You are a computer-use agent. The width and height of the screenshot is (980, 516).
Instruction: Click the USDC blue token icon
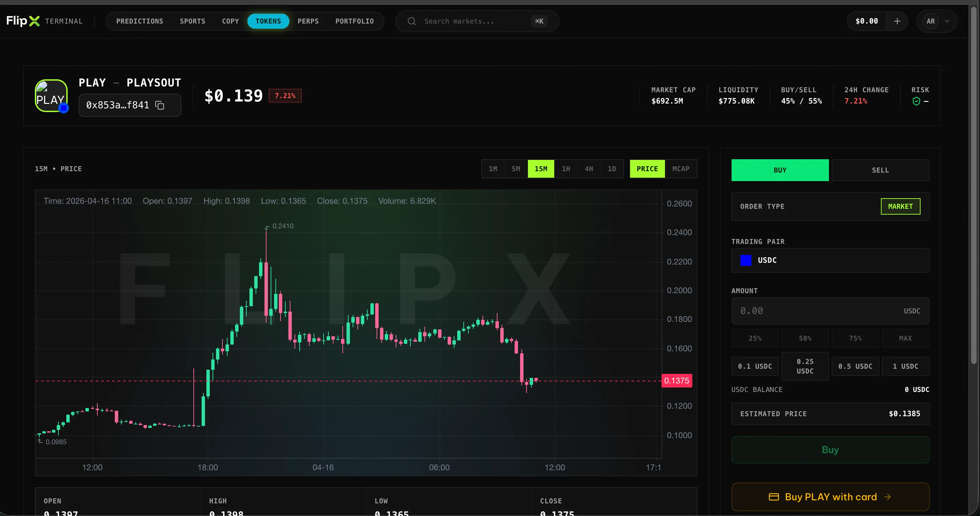746,260
